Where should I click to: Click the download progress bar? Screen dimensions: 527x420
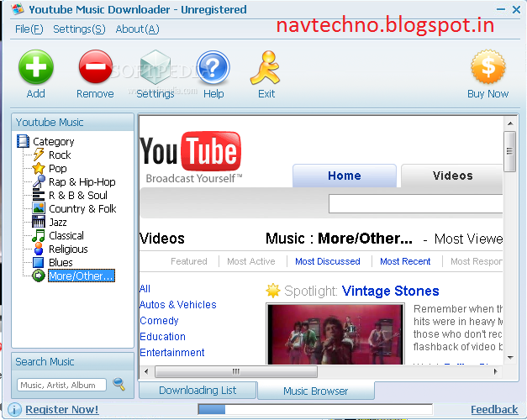coord(315,410)
